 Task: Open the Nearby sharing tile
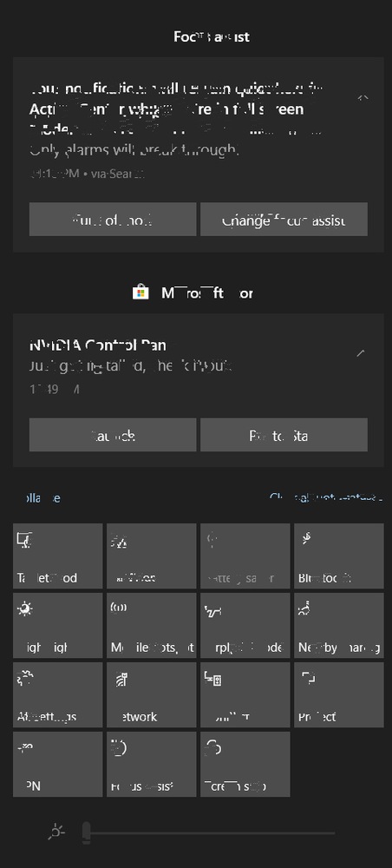coord(338,625)
